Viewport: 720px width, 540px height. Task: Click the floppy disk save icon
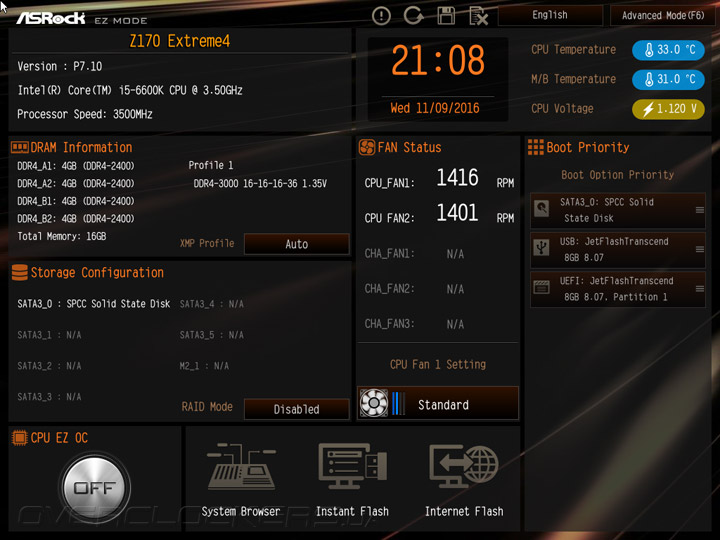click(x=446, y=16)
